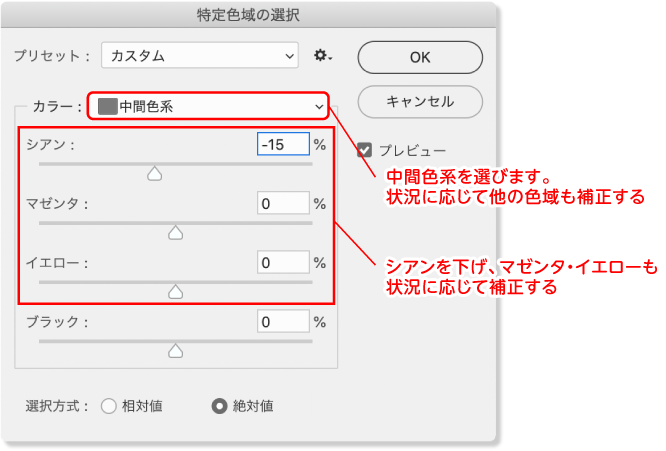Click the ブラック slider handle
The height and width of the screenshot is (451, 666).
click(175, 351)
